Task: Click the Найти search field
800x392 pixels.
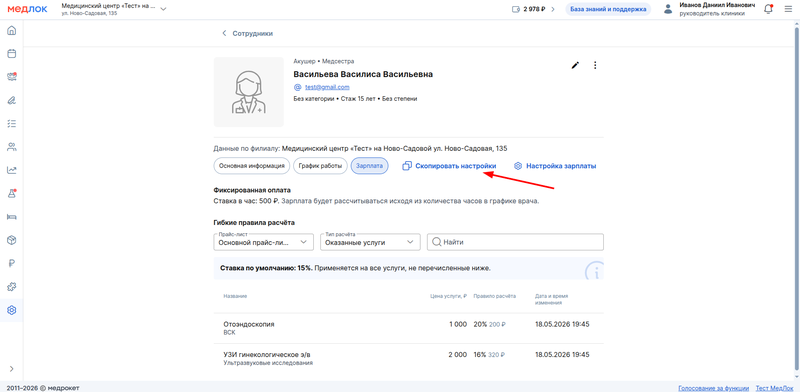Action: (515, 242)
